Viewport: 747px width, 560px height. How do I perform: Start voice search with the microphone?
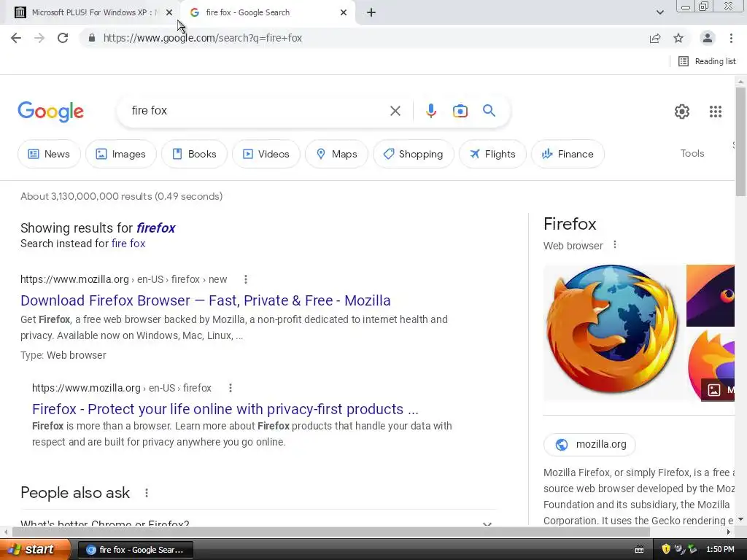click(430, 111)
